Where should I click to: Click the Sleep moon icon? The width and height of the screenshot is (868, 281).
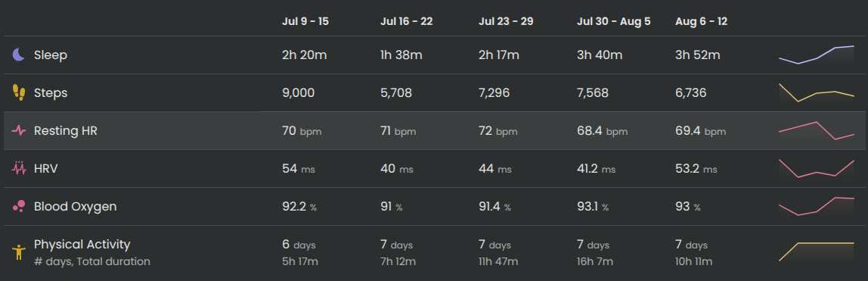(19, 55)
